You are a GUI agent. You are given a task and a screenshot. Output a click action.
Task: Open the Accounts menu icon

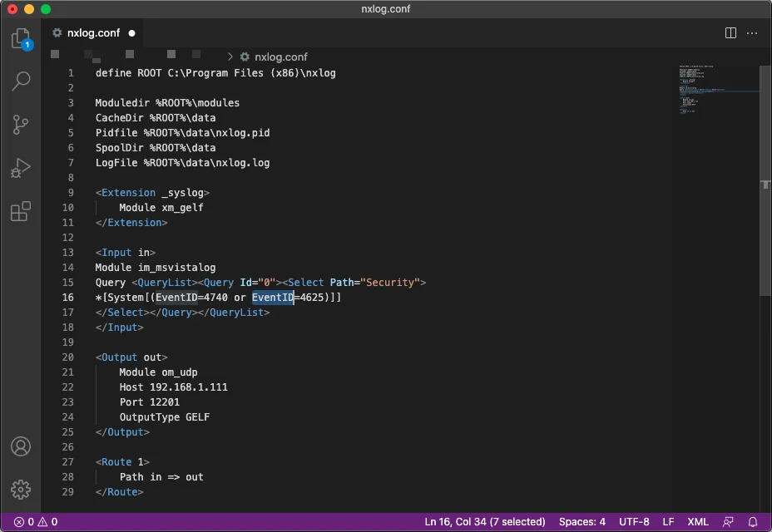[21, 446]
